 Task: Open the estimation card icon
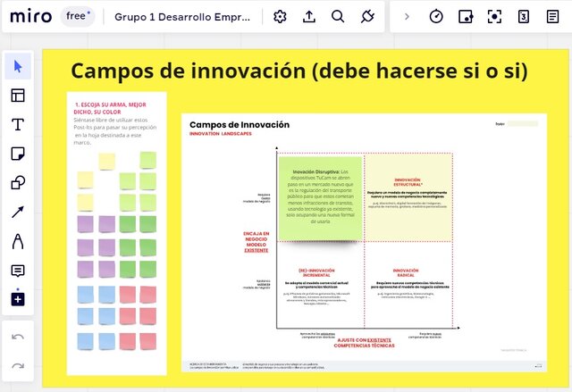coord(524,16)
